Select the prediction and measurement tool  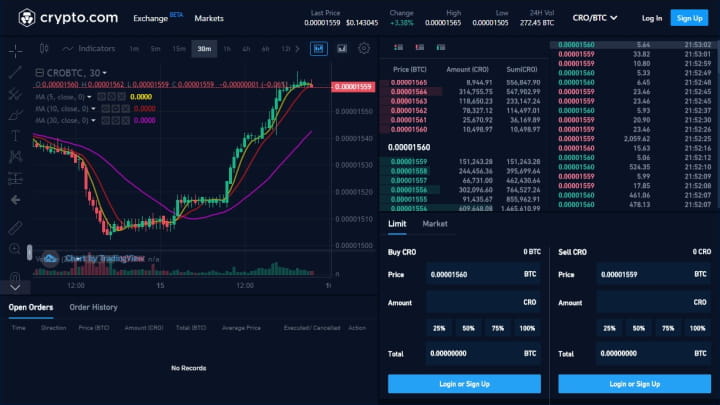(15, 178)
